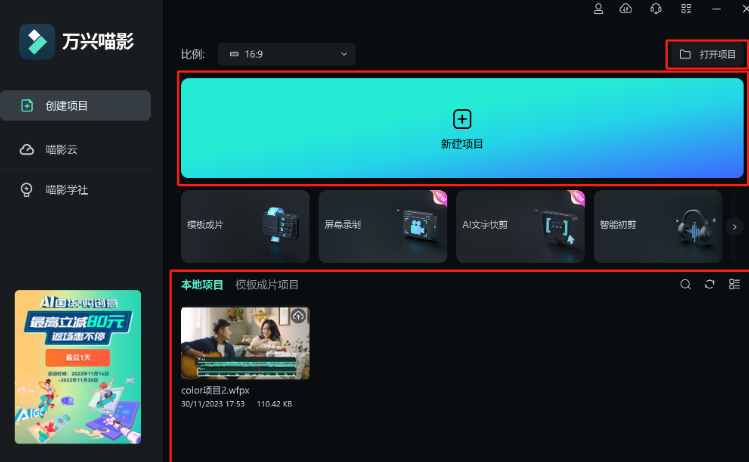Click the search projects magnifier icon

coord(685,284)
